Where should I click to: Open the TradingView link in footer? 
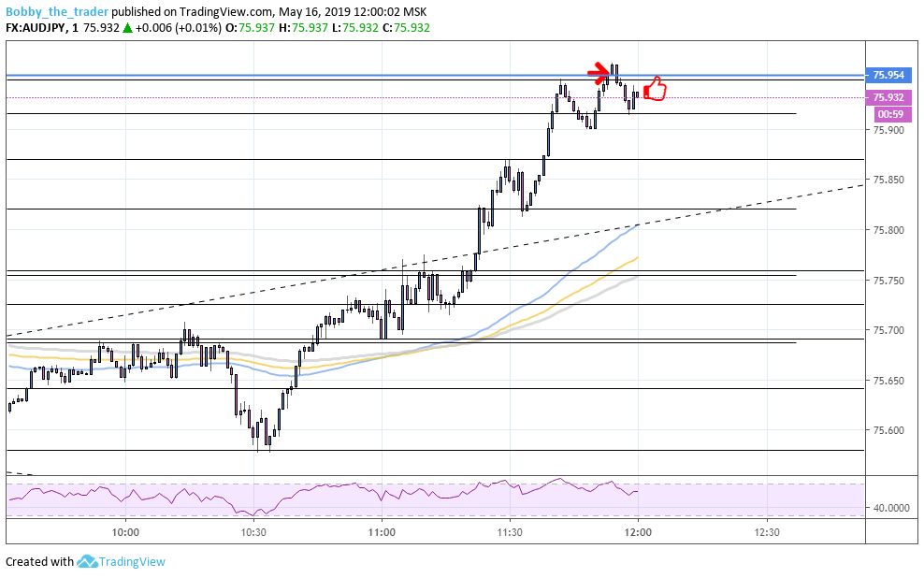[132, 561]
